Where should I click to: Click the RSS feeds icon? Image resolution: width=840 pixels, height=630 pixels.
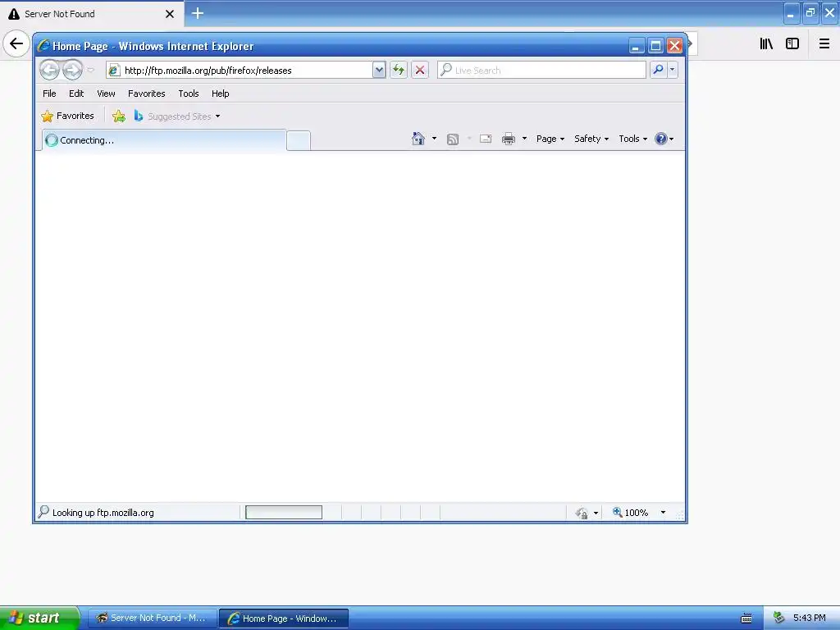(453, 139)
